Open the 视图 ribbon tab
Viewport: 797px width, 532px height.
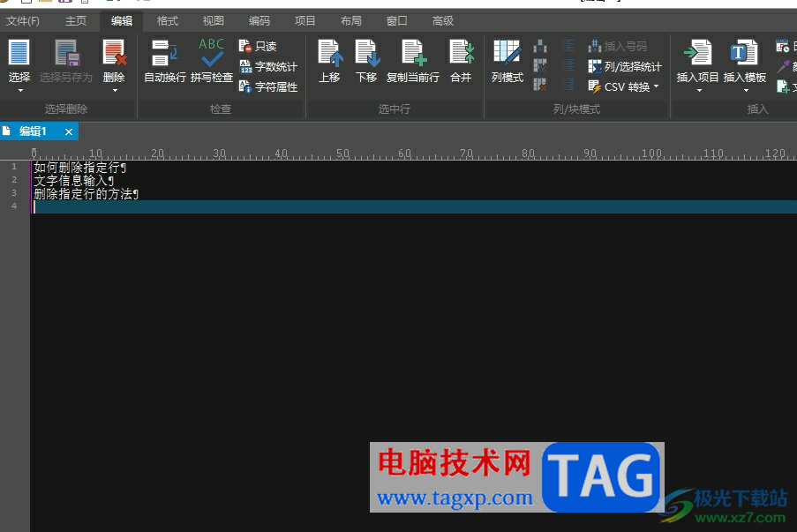click(x=213, y=21)
